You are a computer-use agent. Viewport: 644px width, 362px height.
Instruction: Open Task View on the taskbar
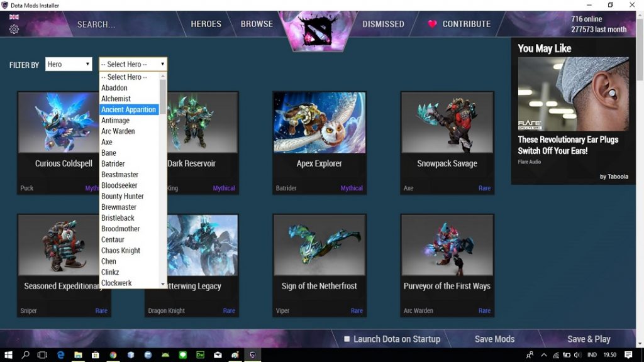click(x=42, y=354)
